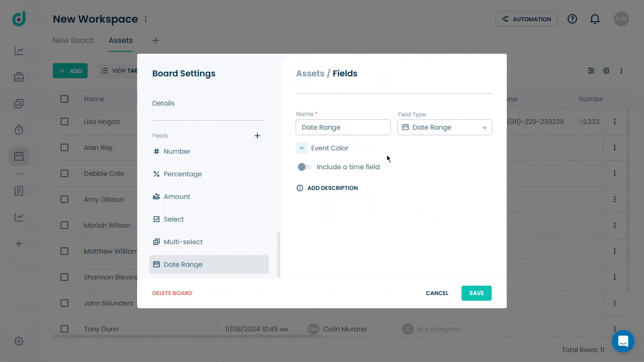Open the help question mark icon

[x=572, y=19]
